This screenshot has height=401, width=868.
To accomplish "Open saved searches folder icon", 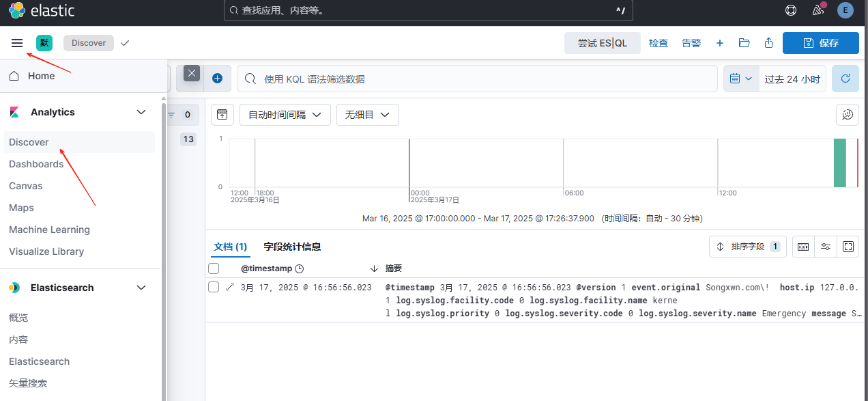I will pos(744,43).
